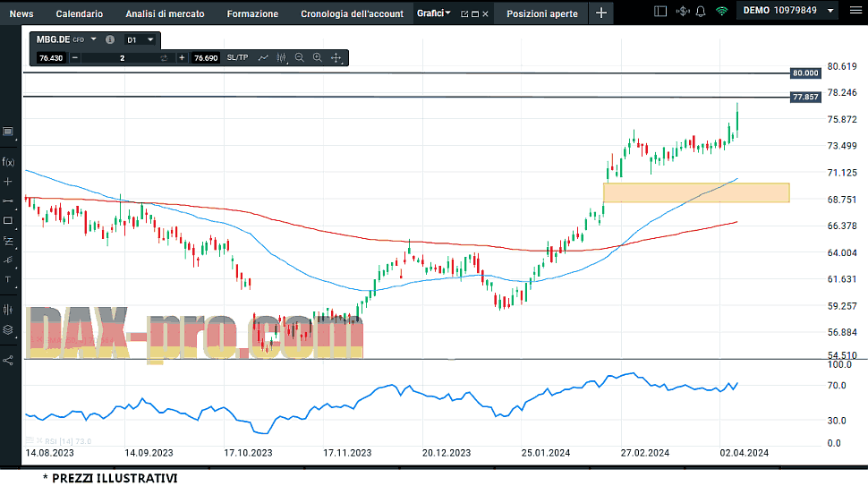
Task: Zoom in the chart
Action: (x=317, y=57)
